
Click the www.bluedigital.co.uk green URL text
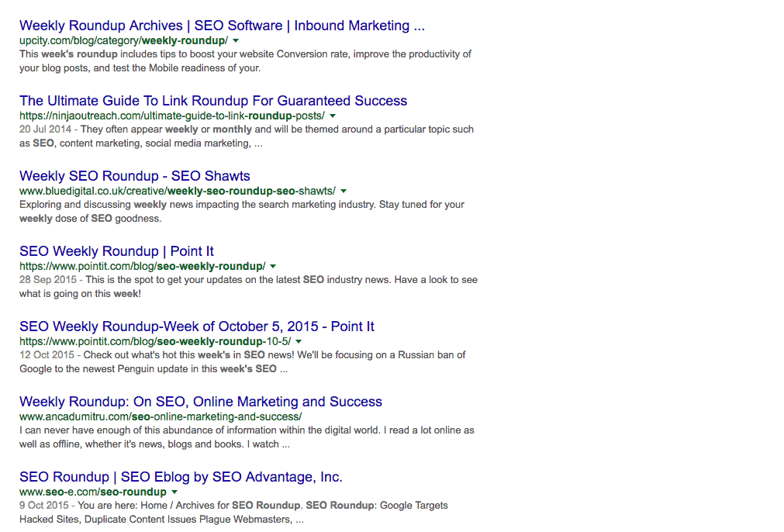178,191
